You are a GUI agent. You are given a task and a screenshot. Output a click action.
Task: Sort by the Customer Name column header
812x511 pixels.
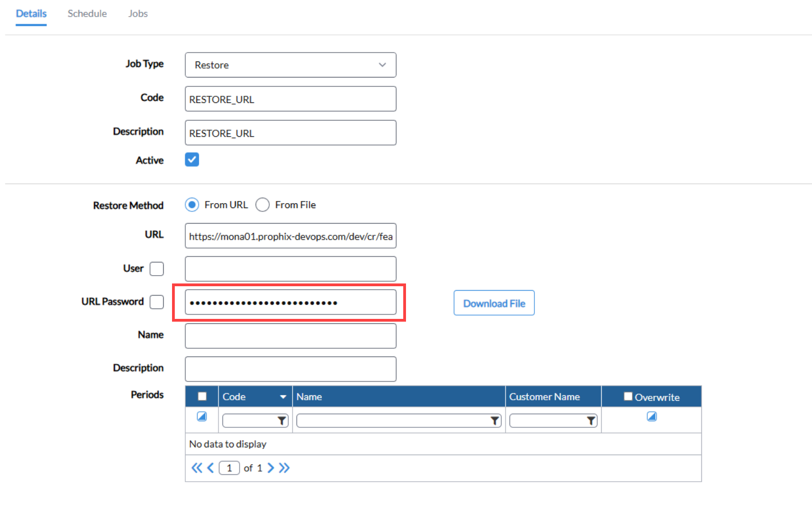(544, 397)
